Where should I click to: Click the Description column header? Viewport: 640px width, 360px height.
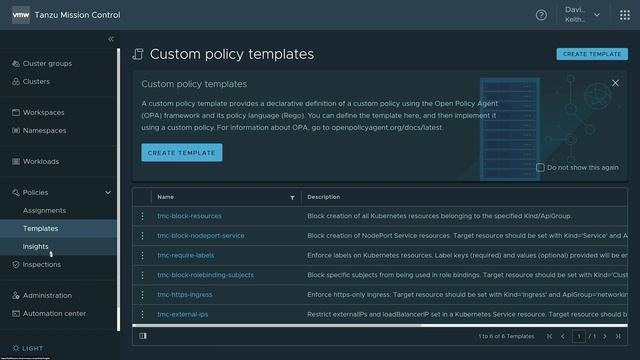click(x=324, y=197)
